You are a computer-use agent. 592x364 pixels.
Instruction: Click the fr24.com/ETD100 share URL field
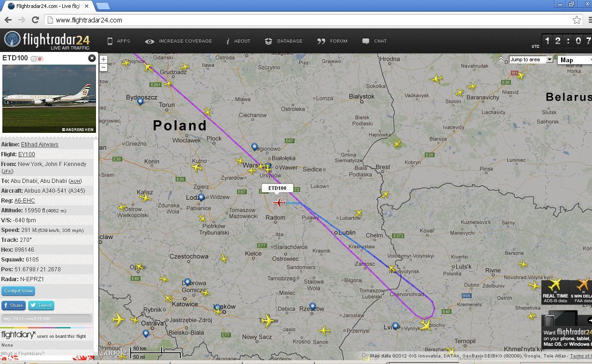(46, 319)
